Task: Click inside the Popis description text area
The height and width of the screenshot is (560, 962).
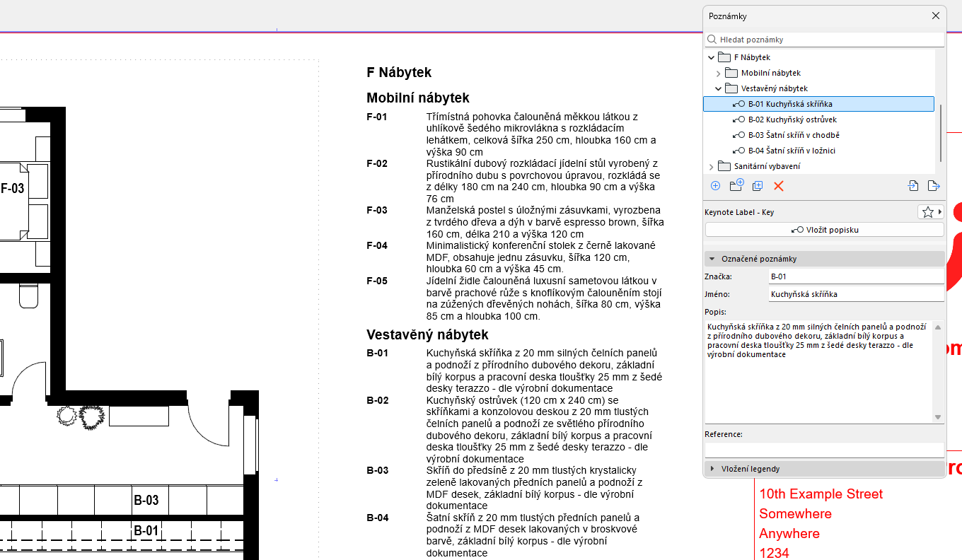Action: 818,371
